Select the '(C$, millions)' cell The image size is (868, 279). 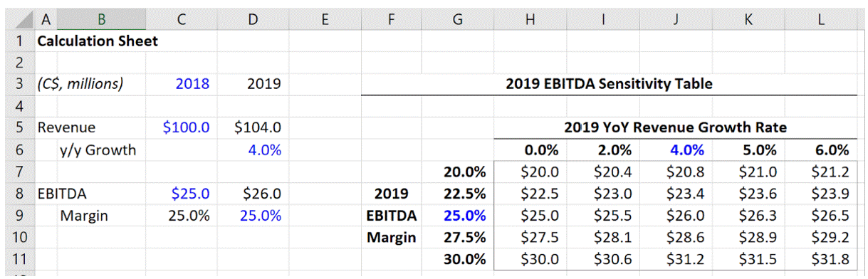80,85
